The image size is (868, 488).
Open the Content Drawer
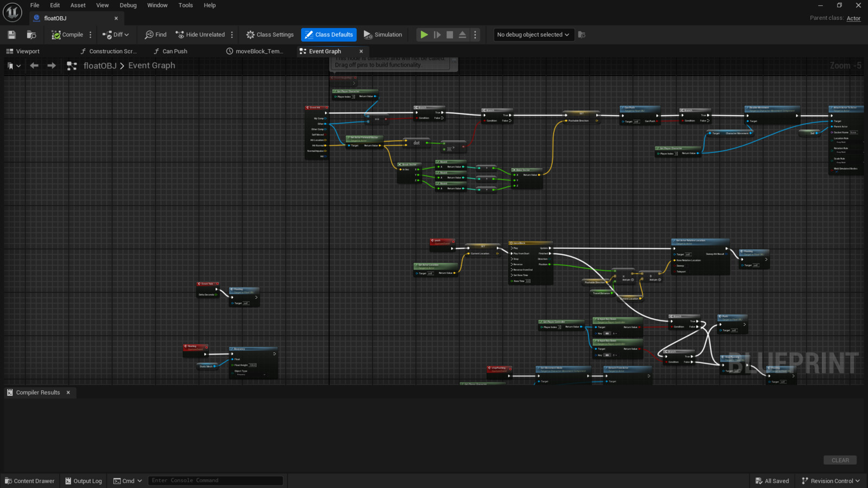[30, 481]
